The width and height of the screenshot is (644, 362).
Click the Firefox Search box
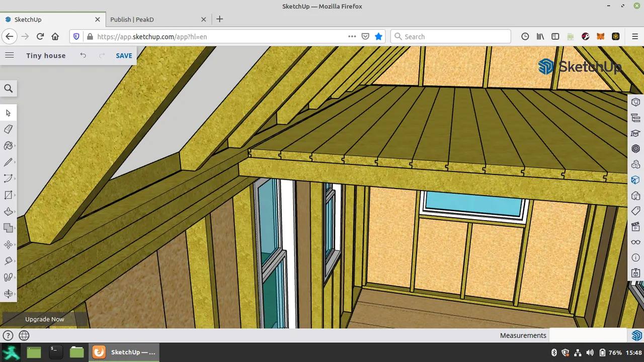coord(451,37)
